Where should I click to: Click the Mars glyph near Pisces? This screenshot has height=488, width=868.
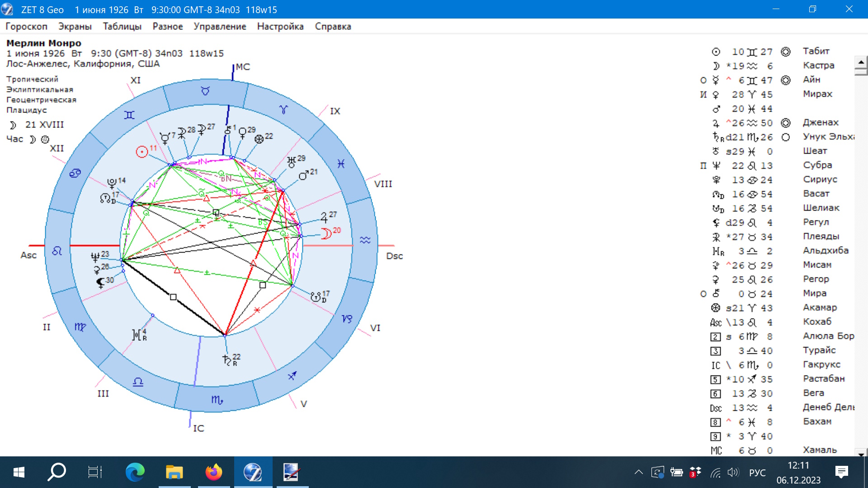coord(304,175)
